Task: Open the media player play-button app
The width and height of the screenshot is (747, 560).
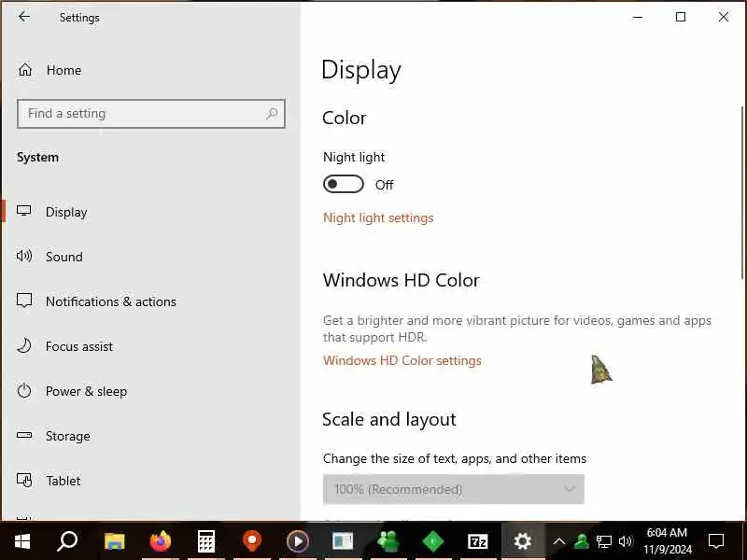Action: click(298, 541)
